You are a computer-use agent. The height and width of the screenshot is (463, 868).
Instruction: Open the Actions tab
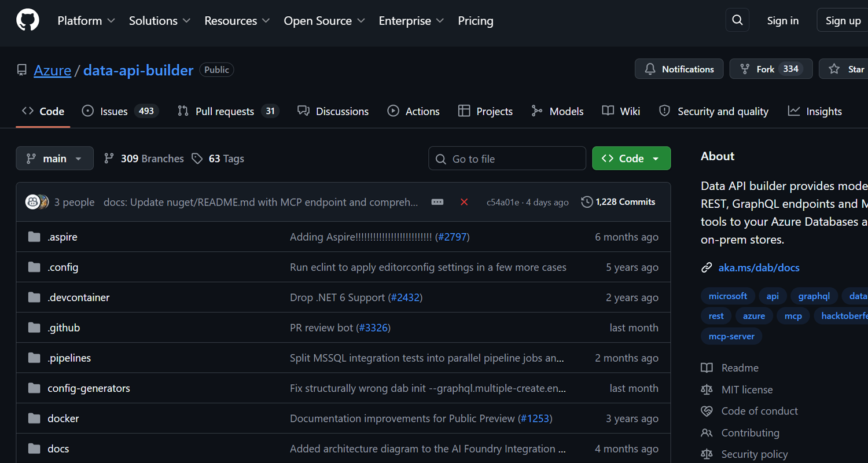pos(413,111)
